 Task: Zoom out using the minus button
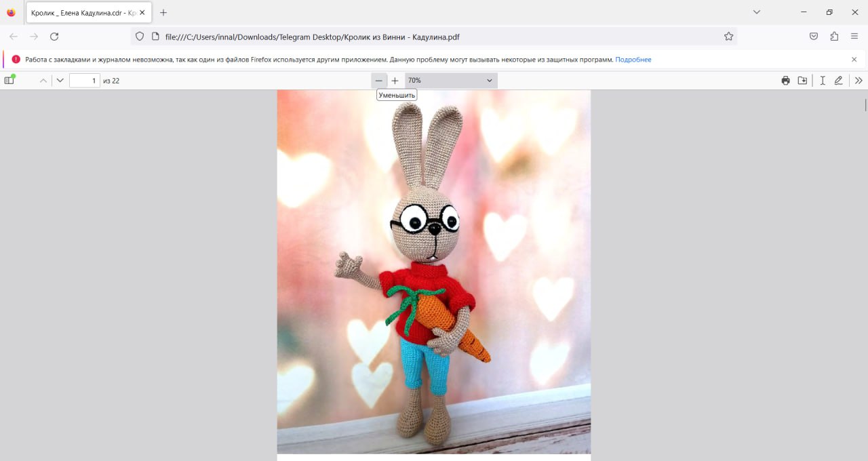(379, 81)
